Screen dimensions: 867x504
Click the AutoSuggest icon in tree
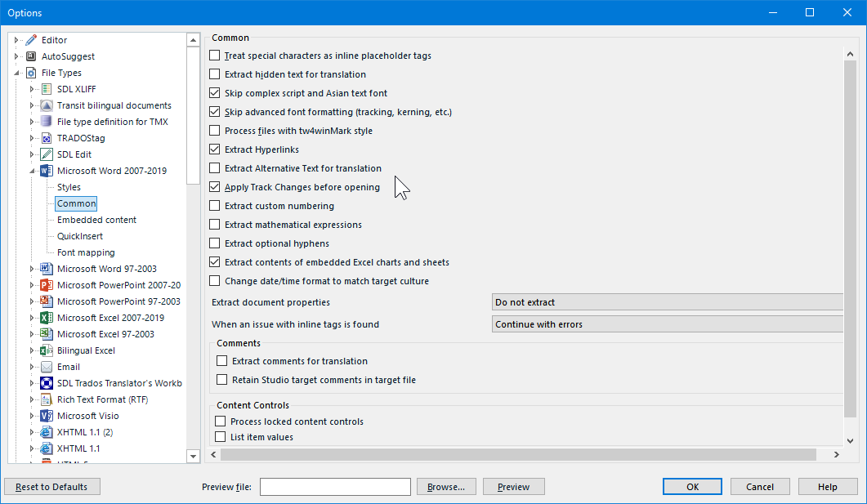pyautogui.click(x=31, y=56)
